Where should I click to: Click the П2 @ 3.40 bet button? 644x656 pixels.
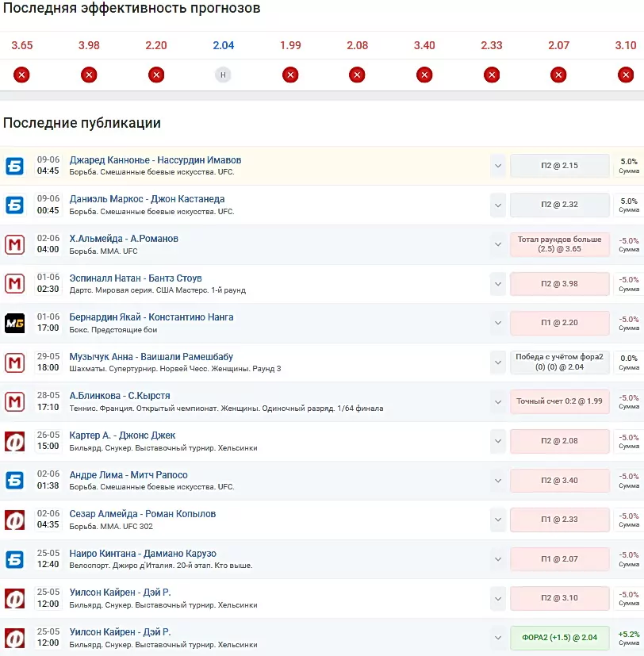pyautogui.click(x=559, y=480)
